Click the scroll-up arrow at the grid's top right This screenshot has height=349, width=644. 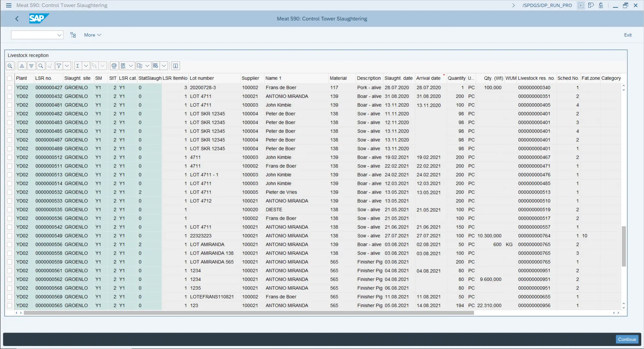[x=624, y=86]
